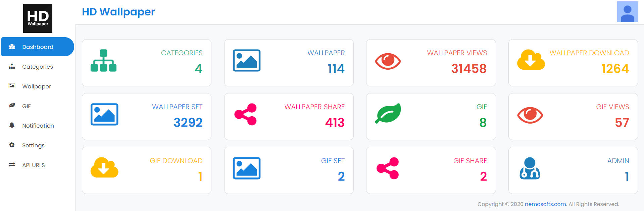The image size is (644, 211).
Task: Follow the nemosofts.com footer link
Action: tap(545, 204)
